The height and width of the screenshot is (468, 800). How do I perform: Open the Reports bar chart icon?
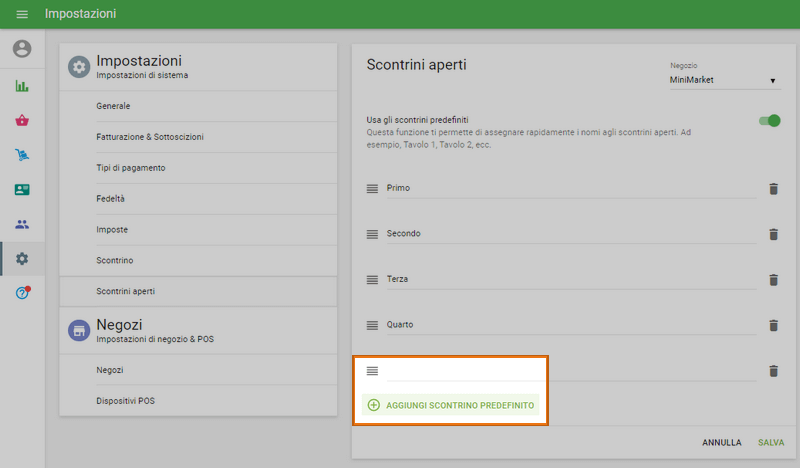[22, 86]
